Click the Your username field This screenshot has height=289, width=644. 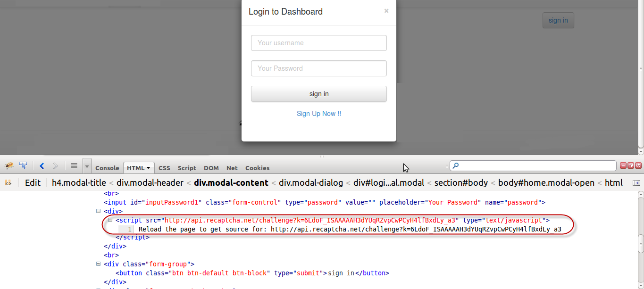click(319, 43)
